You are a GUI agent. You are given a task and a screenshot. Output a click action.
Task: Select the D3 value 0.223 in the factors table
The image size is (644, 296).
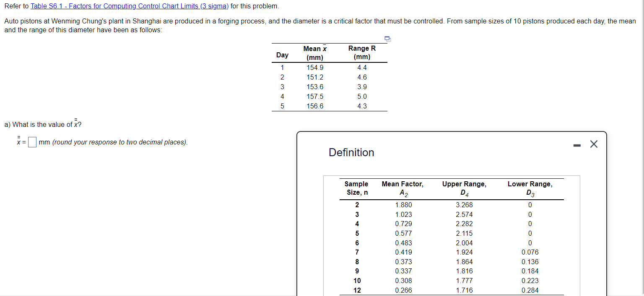coord(530,281)
